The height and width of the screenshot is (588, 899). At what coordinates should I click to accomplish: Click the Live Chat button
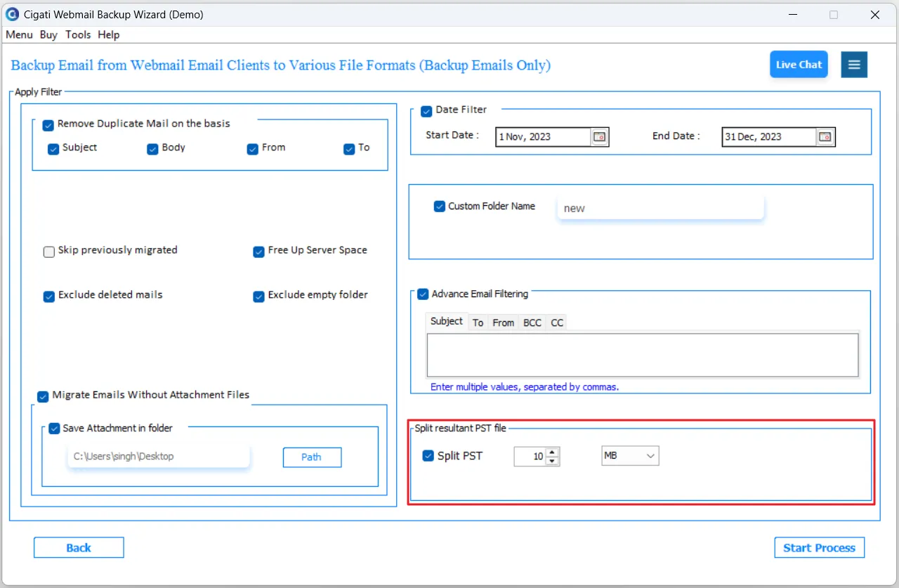tap(799, 65)
